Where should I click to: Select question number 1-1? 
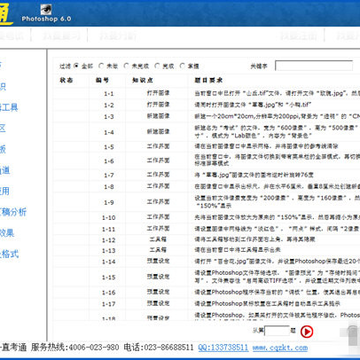coord(109,94)
